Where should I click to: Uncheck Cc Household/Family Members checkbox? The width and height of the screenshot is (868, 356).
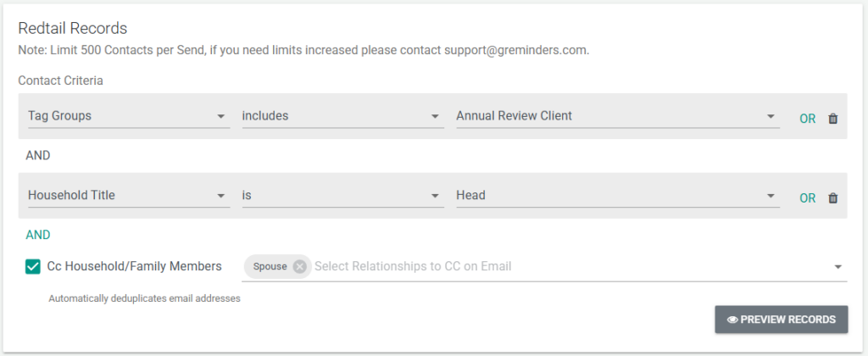point(33,267)
